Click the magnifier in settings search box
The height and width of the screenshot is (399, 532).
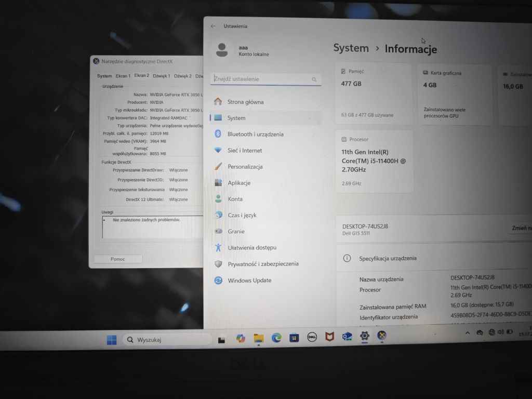tap(314, 79)
